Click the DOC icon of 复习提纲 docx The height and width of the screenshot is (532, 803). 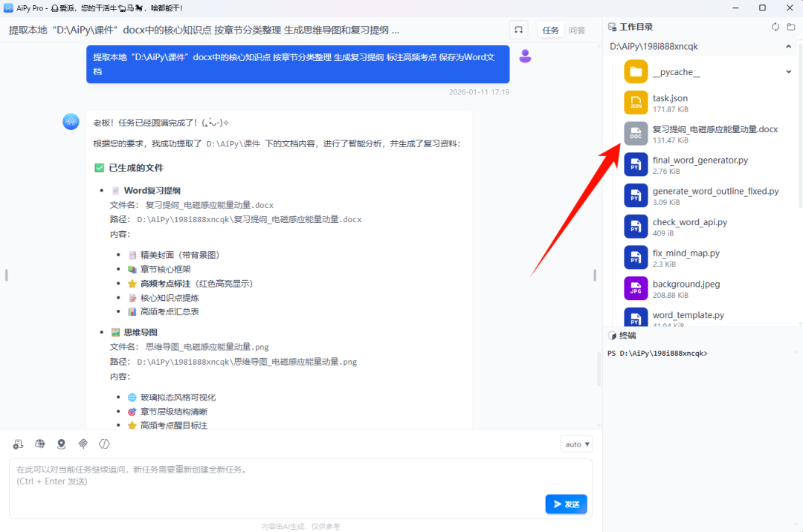(x=636, y=134)
